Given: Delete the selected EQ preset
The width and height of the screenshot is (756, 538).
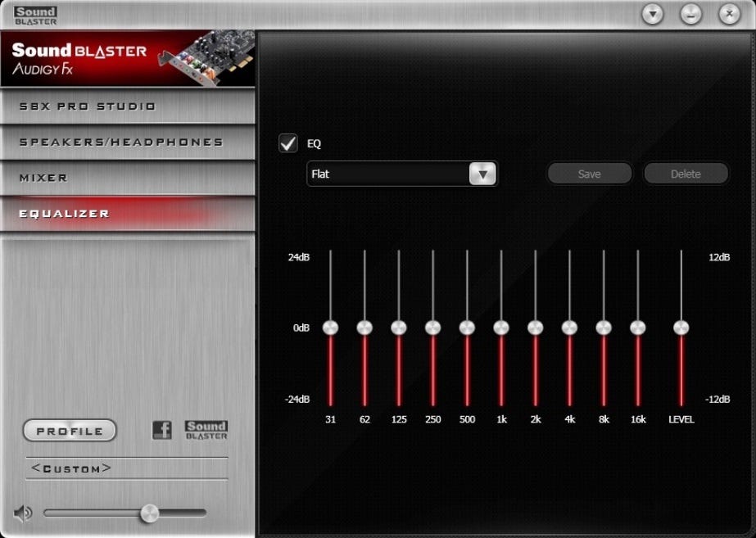Looking at the screenshot, I should point(686,174).
